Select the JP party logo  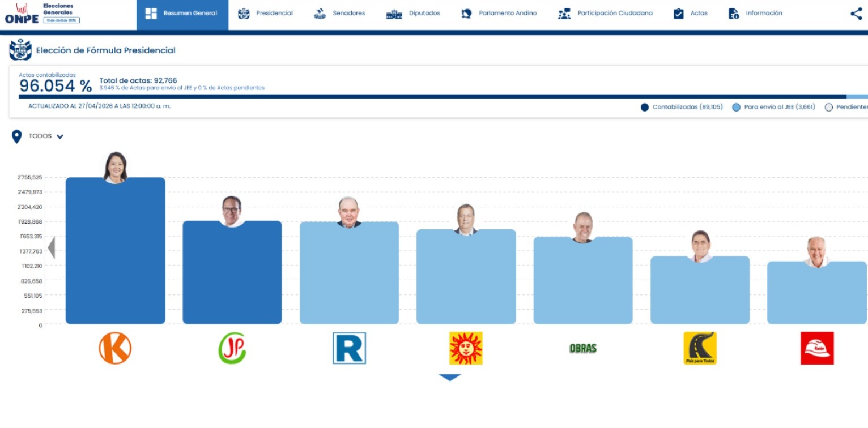click(232, 348)
